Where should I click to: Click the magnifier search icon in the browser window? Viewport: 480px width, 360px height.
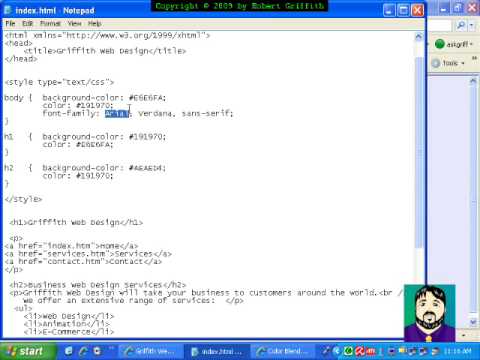point(461,25)
